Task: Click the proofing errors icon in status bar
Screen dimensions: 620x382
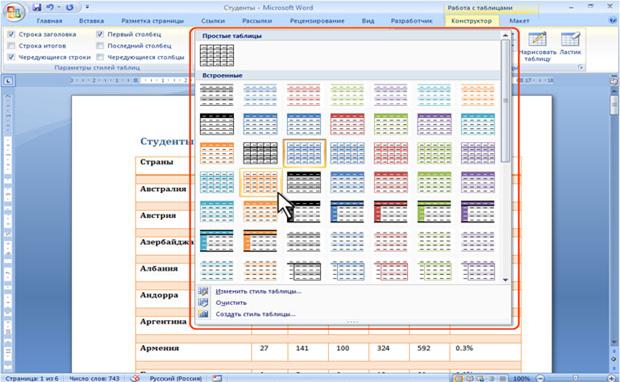Action: (x=135, y=378)
